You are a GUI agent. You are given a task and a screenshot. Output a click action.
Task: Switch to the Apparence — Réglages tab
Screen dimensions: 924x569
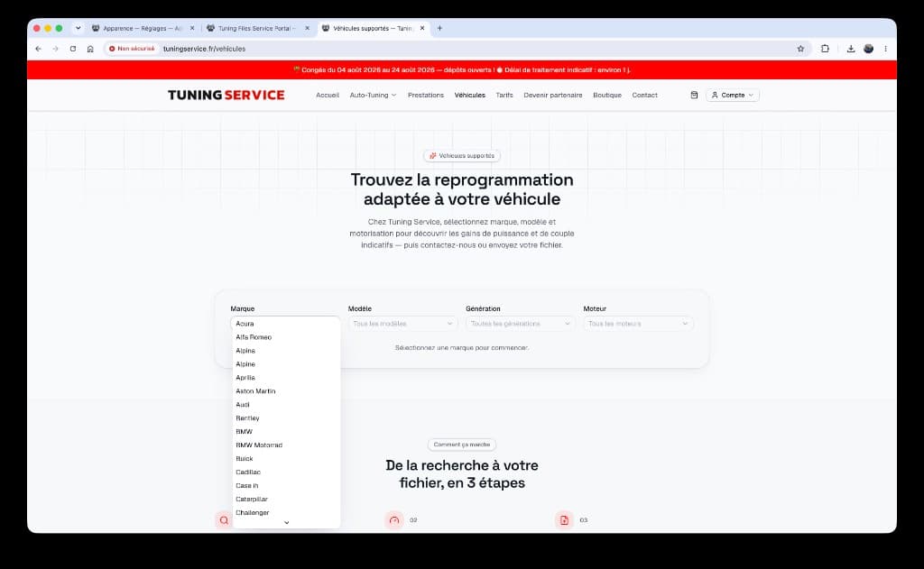coord(143,28)
